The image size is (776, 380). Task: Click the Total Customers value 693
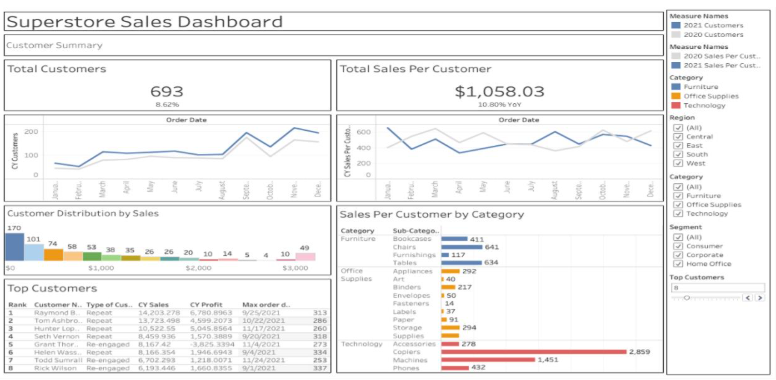[x=167, y=92]
